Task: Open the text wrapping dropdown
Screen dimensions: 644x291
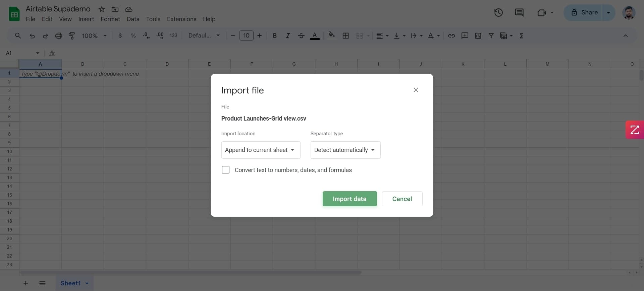Action: (417, 35)
